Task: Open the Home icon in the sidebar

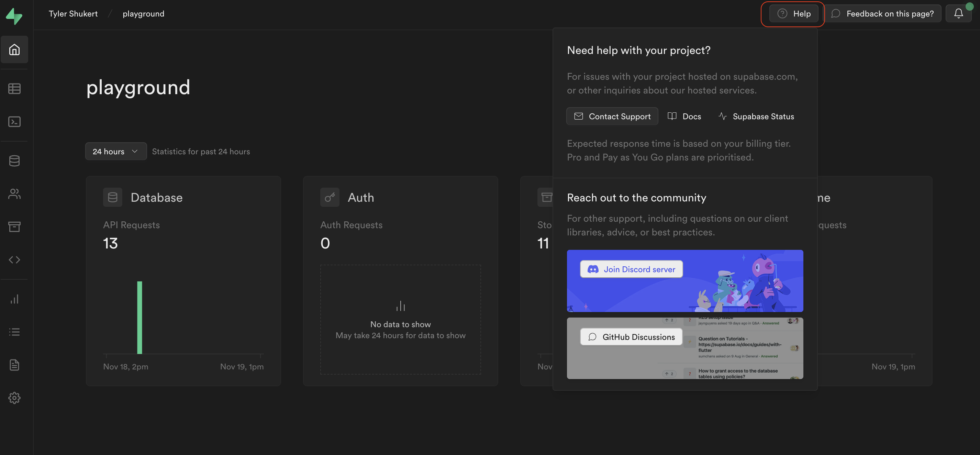Action: [14, 49]
